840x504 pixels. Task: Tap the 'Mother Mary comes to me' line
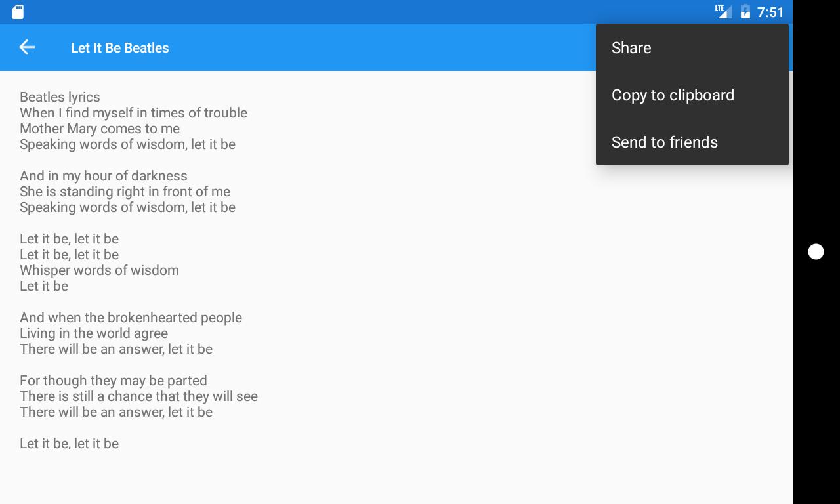pyautogui.click(x=100, y=129)
